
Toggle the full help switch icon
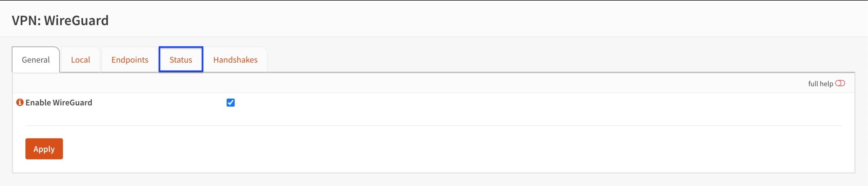[x=840, y=83]
